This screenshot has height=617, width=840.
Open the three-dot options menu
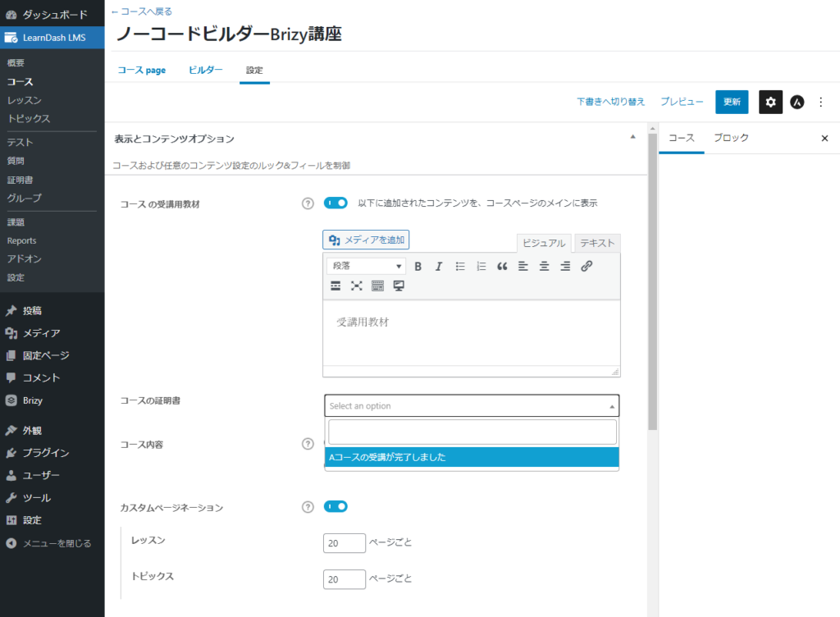pyautogui.click(x=820, y=102)
